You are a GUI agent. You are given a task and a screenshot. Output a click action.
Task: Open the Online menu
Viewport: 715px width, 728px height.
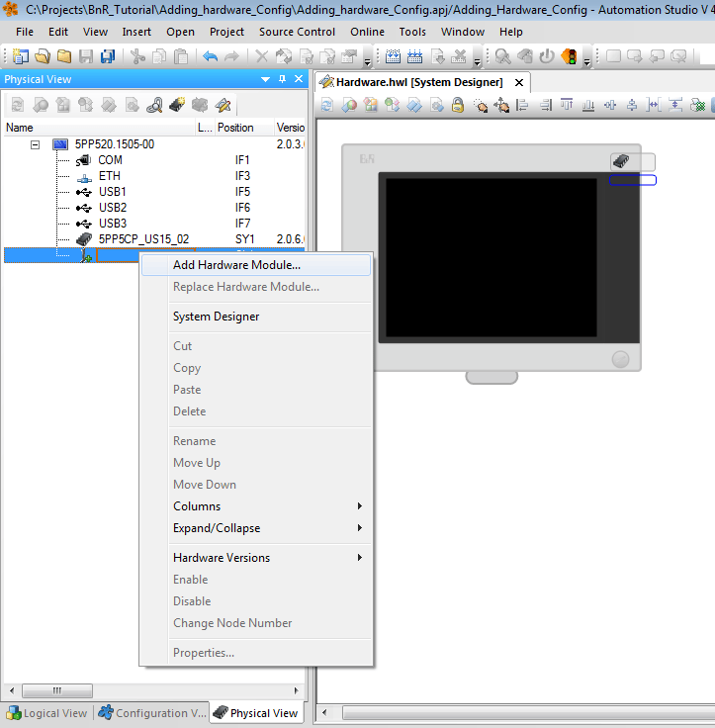tap(367, 32)
